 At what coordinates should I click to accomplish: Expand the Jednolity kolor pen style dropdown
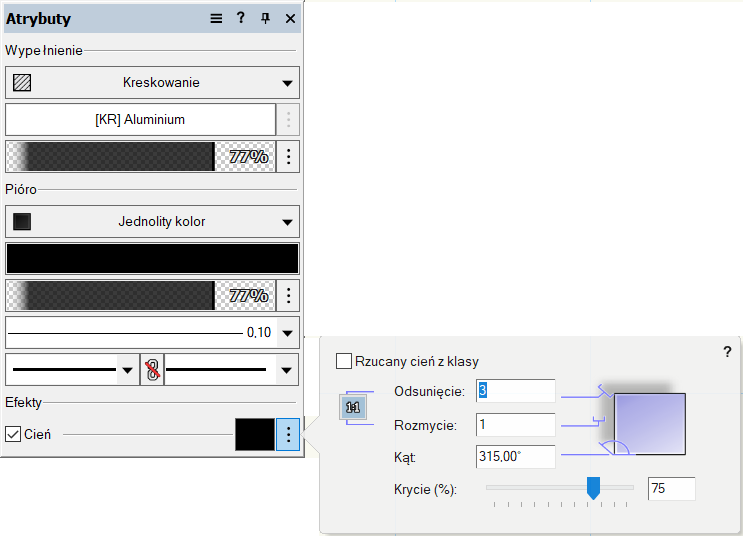[x=287, y=222]
